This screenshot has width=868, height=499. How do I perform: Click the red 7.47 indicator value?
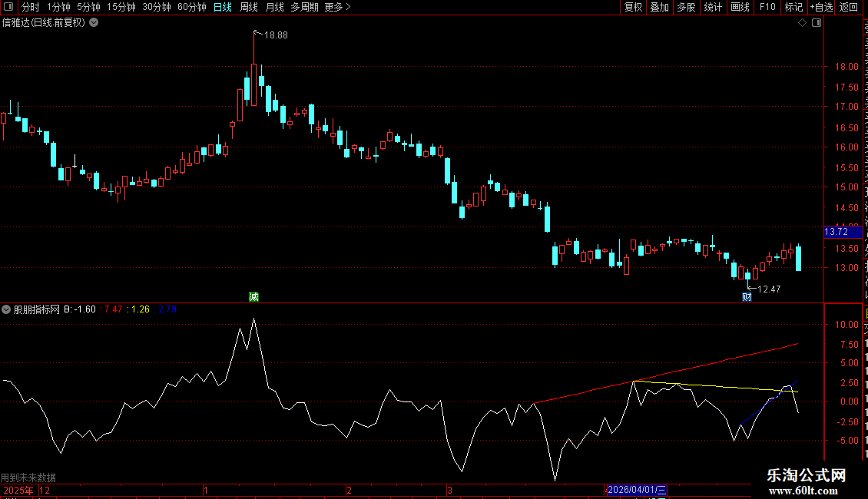113,309
